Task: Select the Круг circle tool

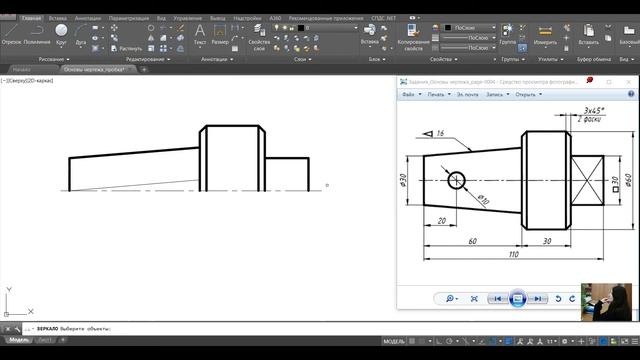Action: (x=61, y=33)
